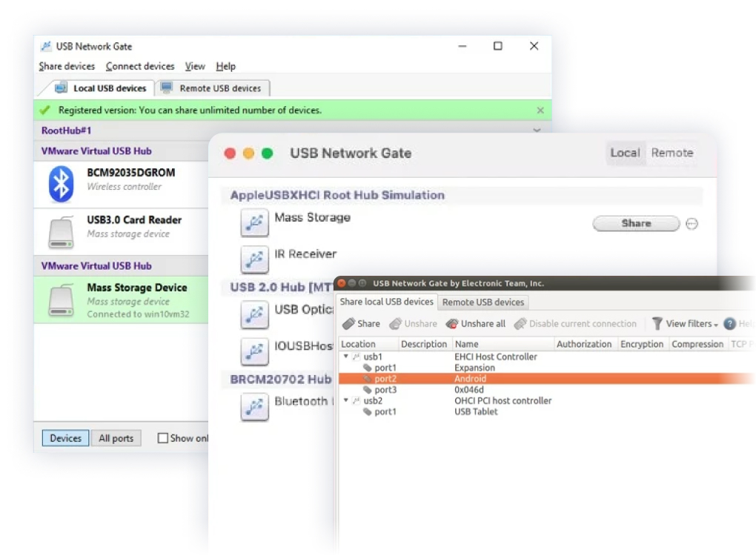The width and height of the screenshot is (756, 556).
Task: Select USB3.0 Card Reader entry
Action: [x=121, y=231]
